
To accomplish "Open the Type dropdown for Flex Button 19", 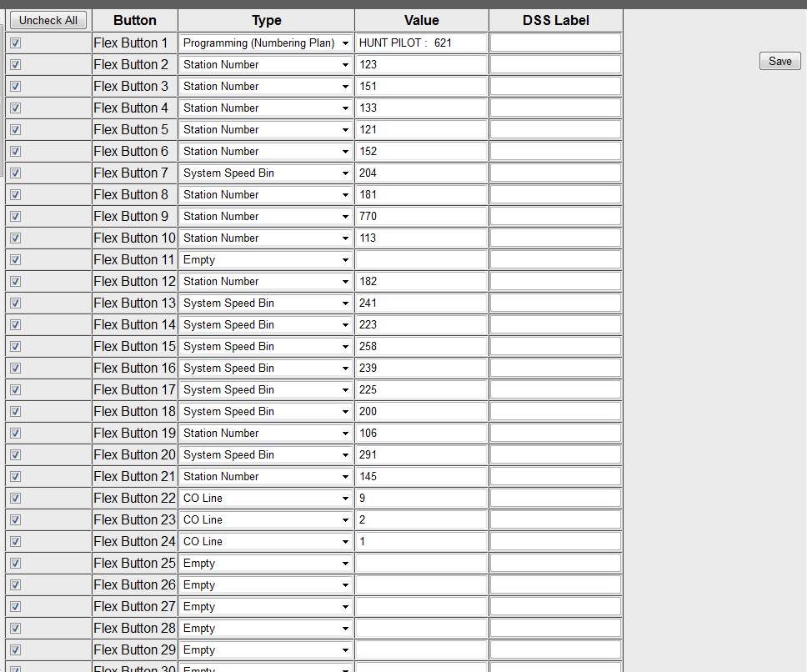I will (266, 434).
